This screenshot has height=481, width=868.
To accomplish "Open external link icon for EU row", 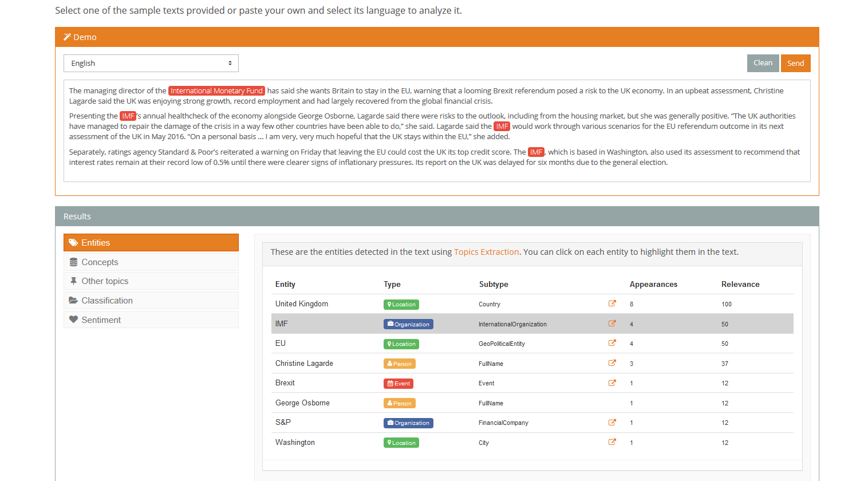I will [x=612, y=343].
